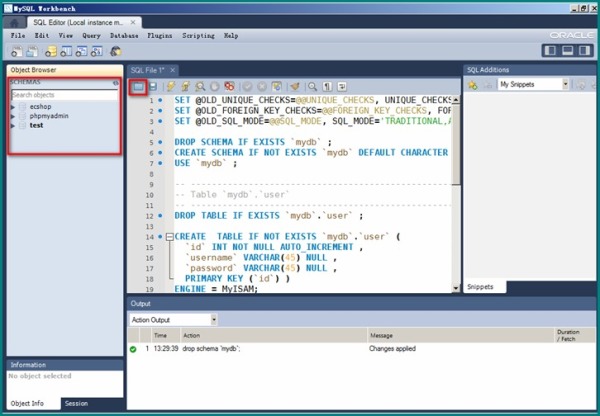Click the editor scrollbar down arrow

pos(456,289)
